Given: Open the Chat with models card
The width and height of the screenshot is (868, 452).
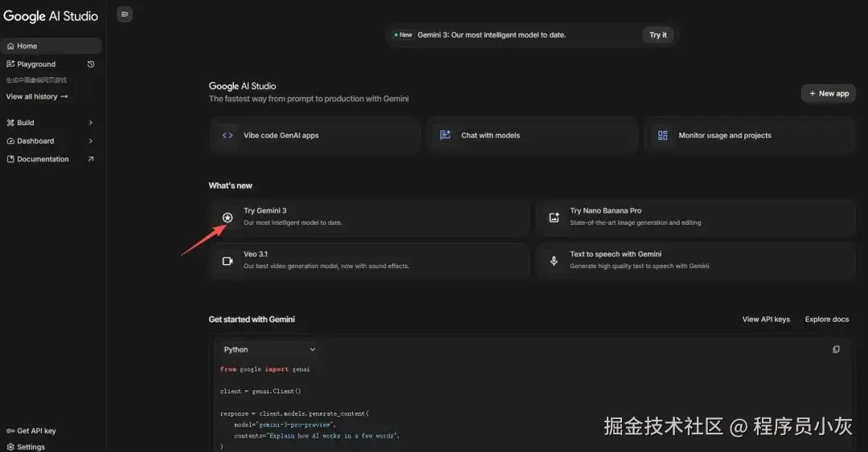Looking at the screenshot, I should point(532,136).
